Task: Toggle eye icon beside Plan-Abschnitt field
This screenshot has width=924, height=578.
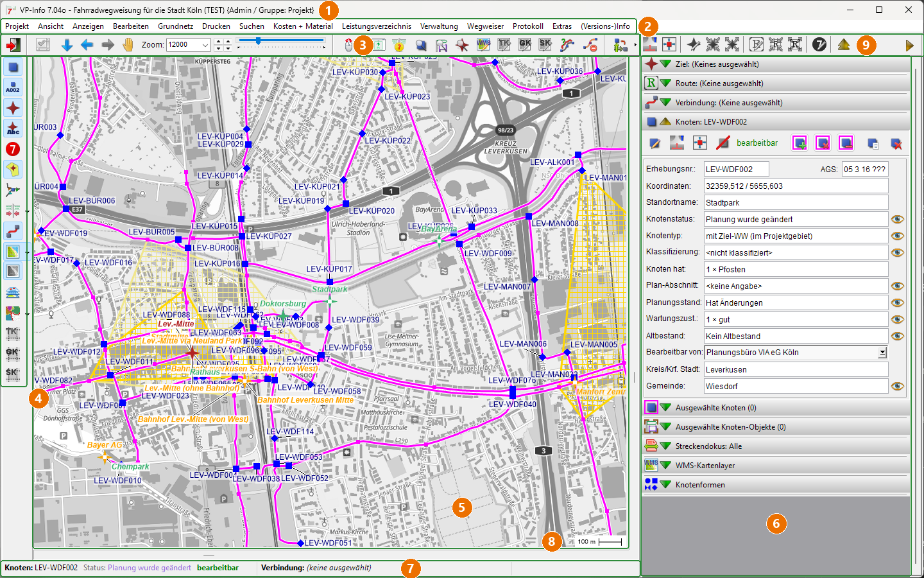Action: (897, 286)
